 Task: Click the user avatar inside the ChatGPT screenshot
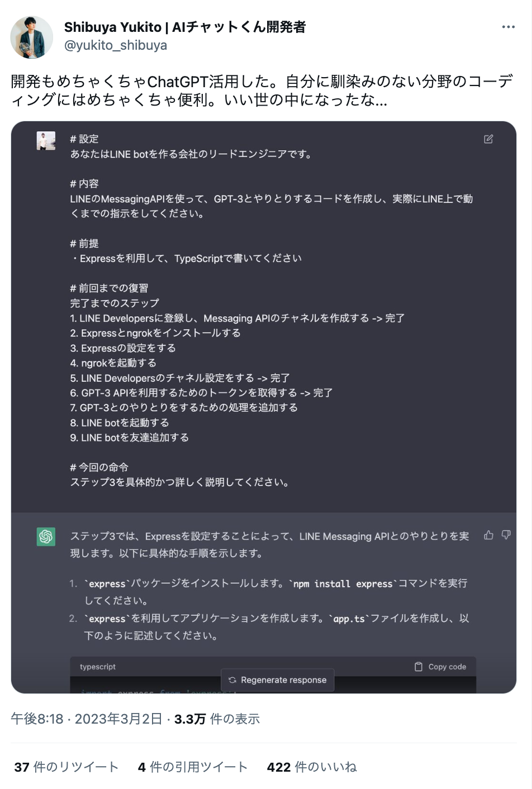pyautogui.click(x=45, y=141)
